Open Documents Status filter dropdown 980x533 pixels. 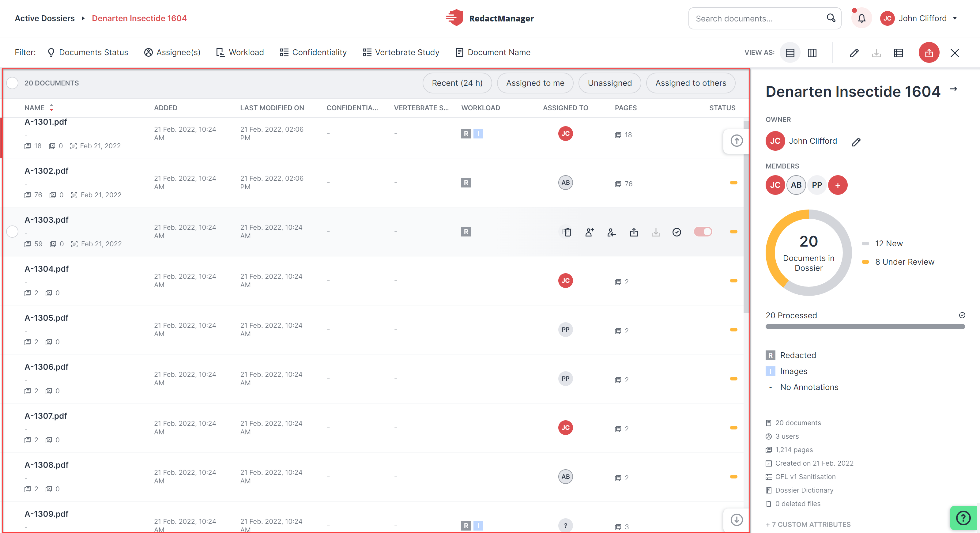click(x=88, y=52)
